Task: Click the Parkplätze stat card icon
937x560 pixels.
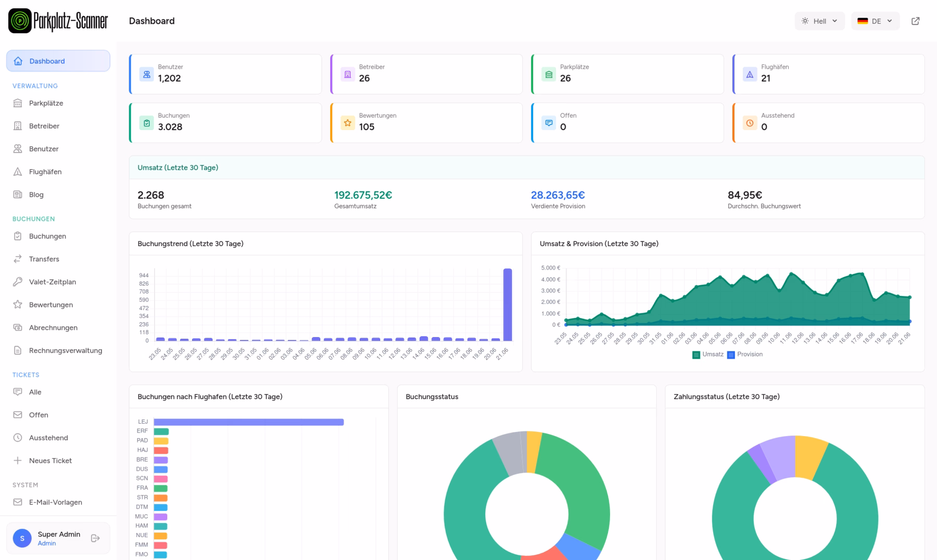Action: (x=549, y=74)
